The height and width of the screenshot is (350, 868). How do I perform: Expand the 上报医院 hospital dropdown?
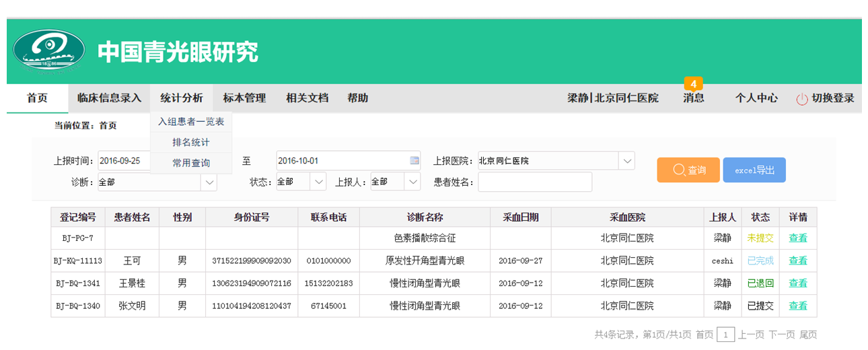[x=626, y=161]
